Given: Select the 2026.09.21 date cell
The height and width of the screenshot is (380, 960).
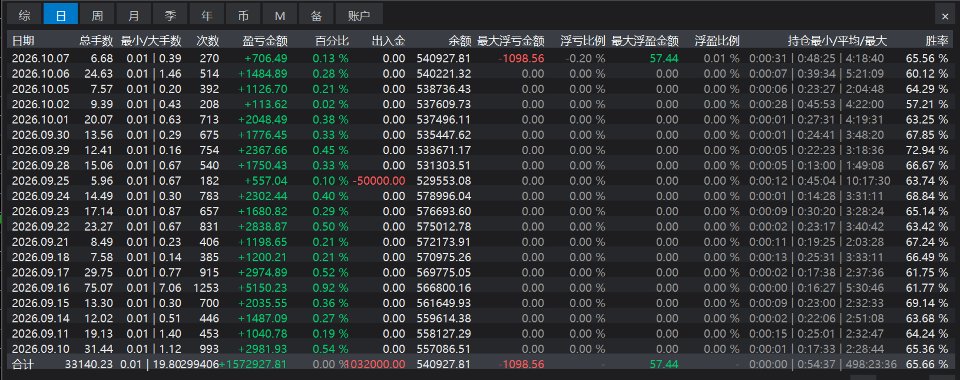Looking at the screenshot, I should [x=40, y=242].
